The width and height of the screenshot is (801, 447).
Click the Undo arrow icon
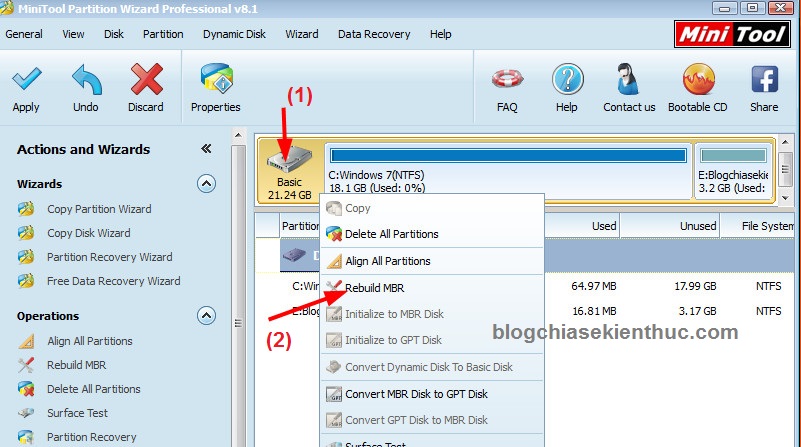point(86,79)
